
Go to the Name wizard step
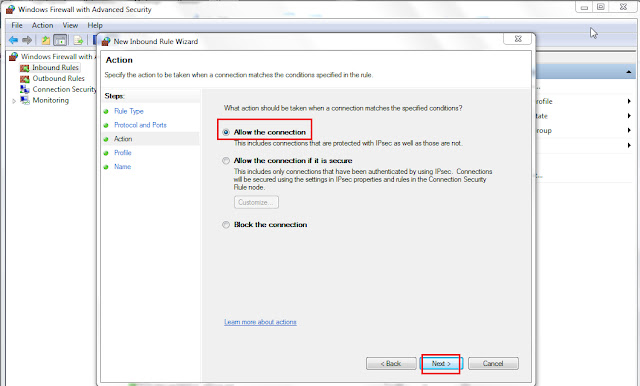coord(122,166)
